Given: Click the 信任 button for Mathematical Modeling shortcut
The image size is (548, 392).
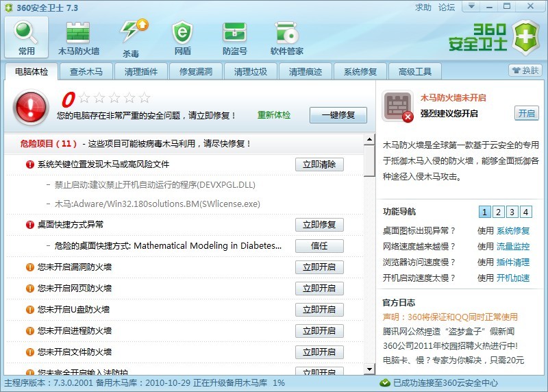Looking at the screenshot, I should (319, 246).
